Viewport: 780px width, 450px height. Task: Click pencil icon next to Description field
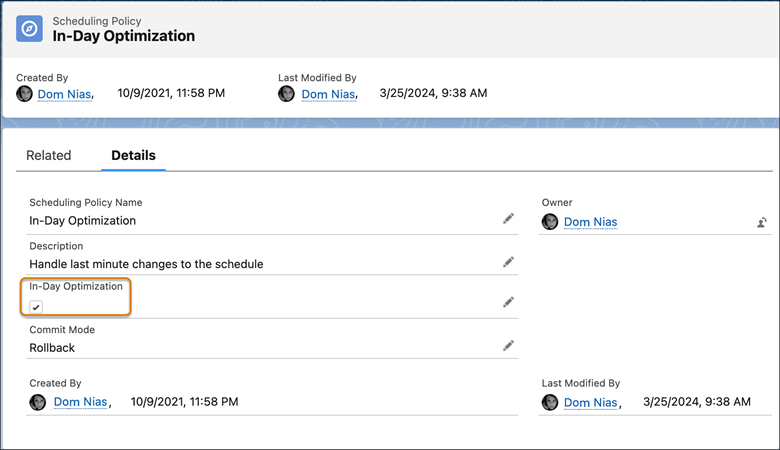point(508,262)
